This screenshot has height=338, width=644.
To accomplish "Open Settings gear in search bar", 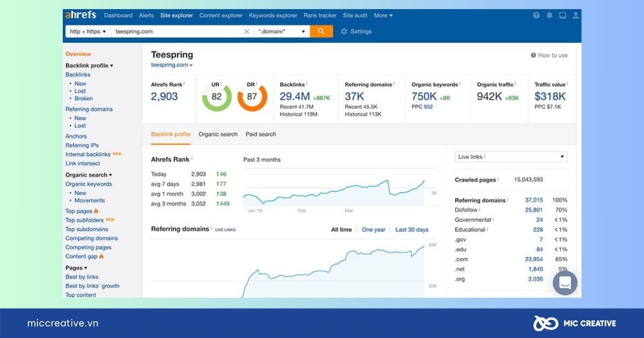I will [x=356, y=32].
